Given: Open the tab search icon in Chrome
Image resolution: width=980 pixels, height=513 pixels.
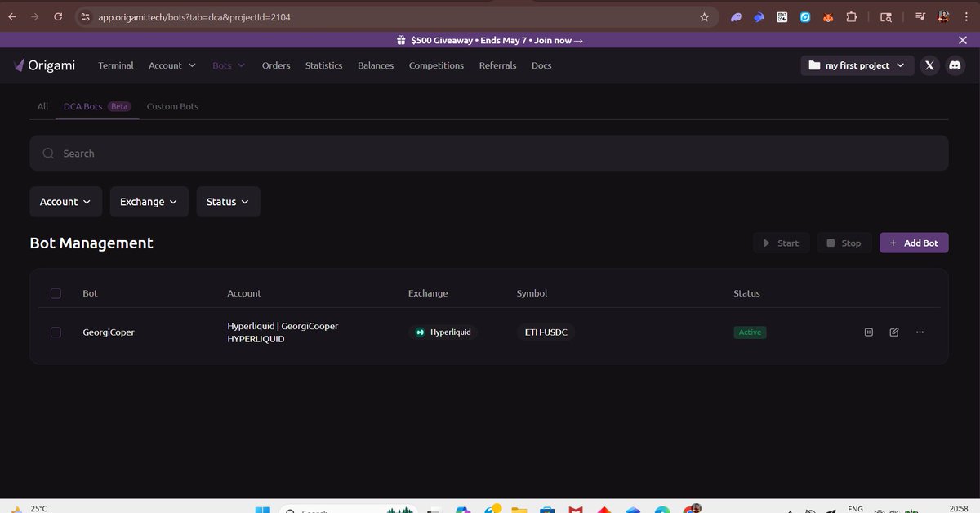Looking at the screenshot, I should (885, 16).
